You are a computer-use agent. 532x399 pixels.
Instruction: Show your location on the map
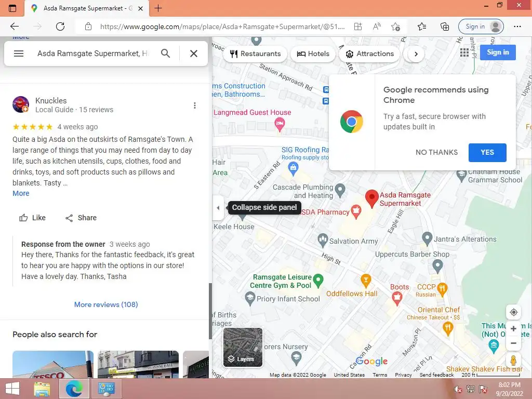tap(514, 312)
